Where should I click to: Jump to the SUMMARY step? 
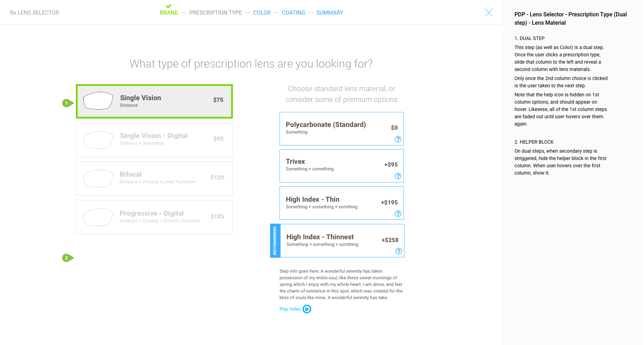(x=329, y=13)
